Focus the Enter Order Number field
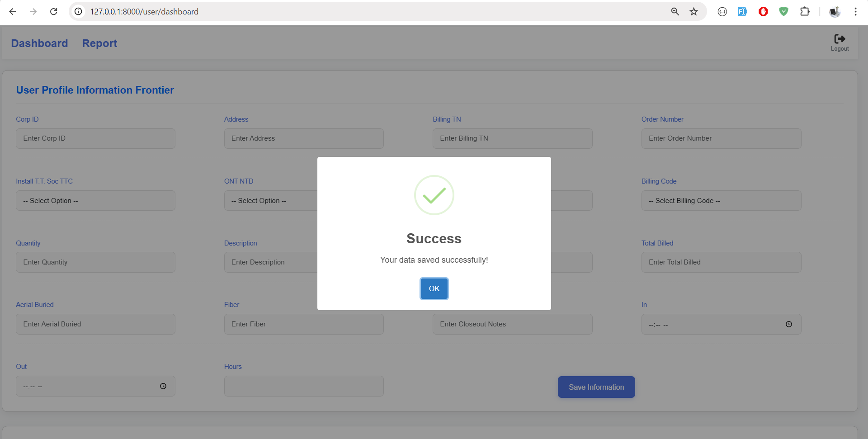The height and width of the screenshot is (439, 868). (x=721, y=138)
